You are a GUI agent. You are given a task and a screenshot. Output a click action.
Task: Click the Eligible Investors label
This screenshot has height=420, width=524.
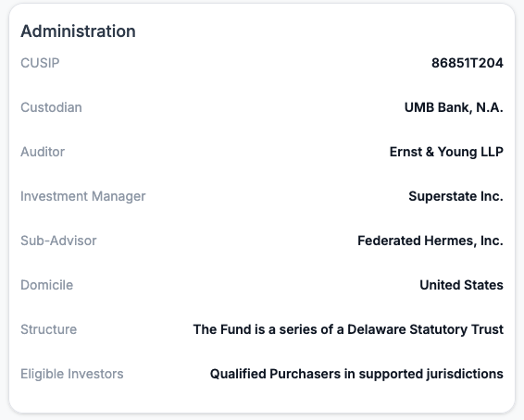coord(72,374)
